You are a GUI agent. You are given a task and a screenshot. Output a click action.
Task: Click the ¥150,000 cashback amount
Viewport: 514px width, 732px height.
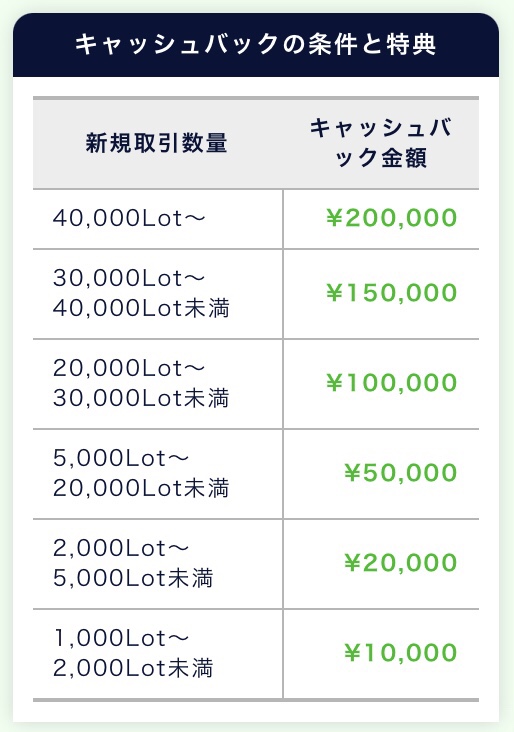[391, 293]
